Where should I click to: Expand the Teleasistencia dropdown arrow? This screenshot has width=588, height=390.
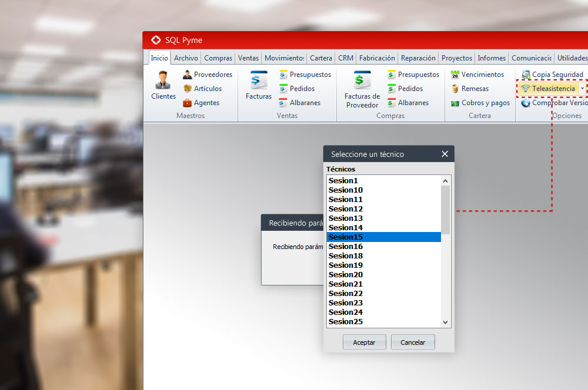[x=582, y=89]
